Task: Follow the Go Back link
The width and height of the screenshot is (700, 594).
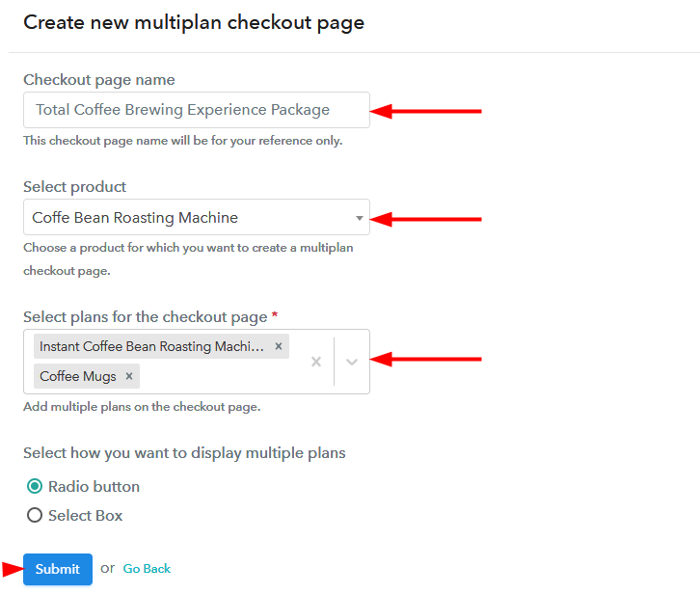Action: click(x=147, y=569)
